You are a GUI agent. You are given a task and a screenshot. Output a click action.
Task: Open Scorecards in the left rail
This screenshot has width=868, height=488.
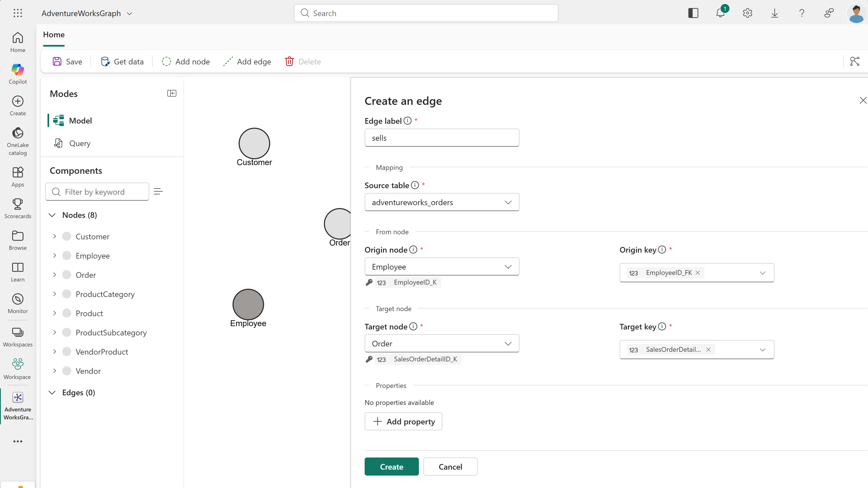[18, 209]
